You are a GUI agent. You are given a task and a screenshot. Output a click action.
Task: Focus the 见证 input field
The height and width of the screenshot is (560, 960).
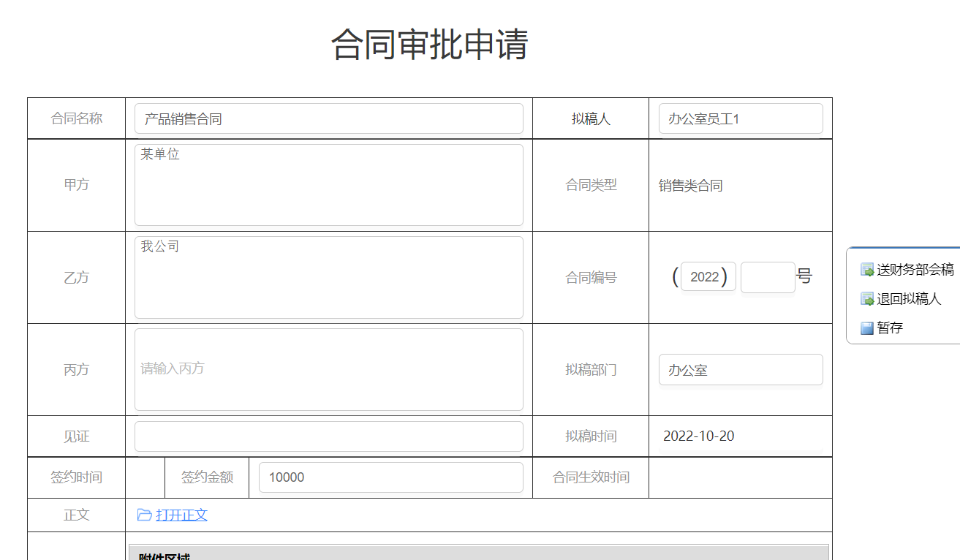coord(329,436)
